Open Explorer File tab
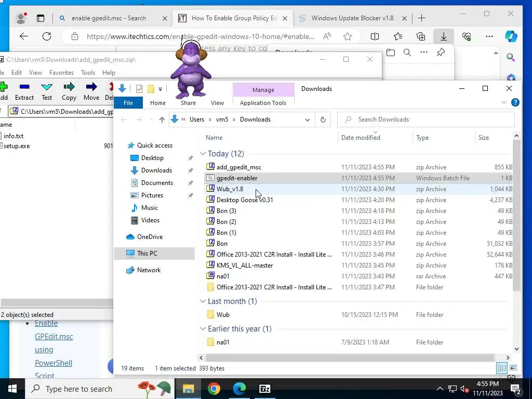 [128, 103]
